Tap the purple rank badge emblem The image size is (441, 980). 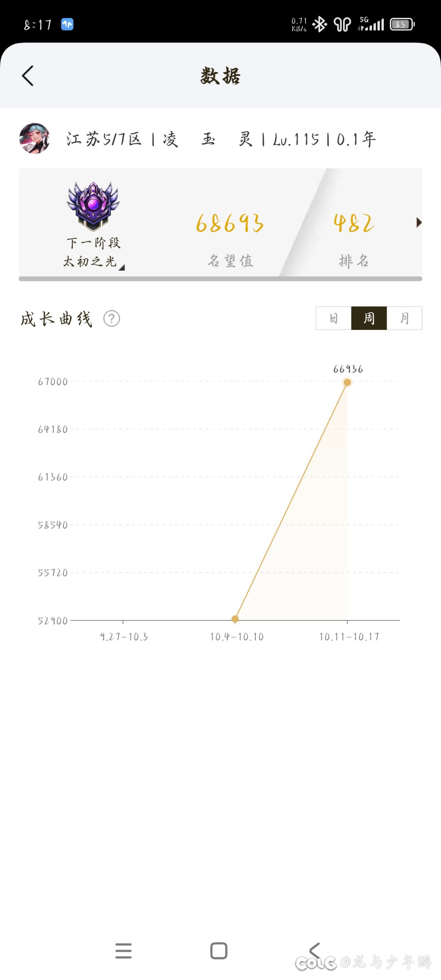(x=93, y=205)
